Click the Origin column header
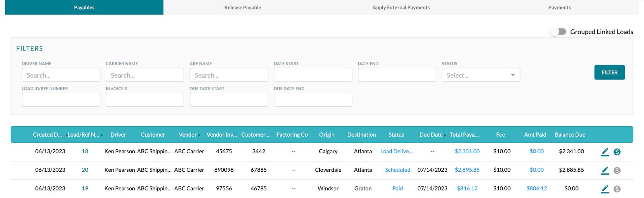 pos(327,135)
